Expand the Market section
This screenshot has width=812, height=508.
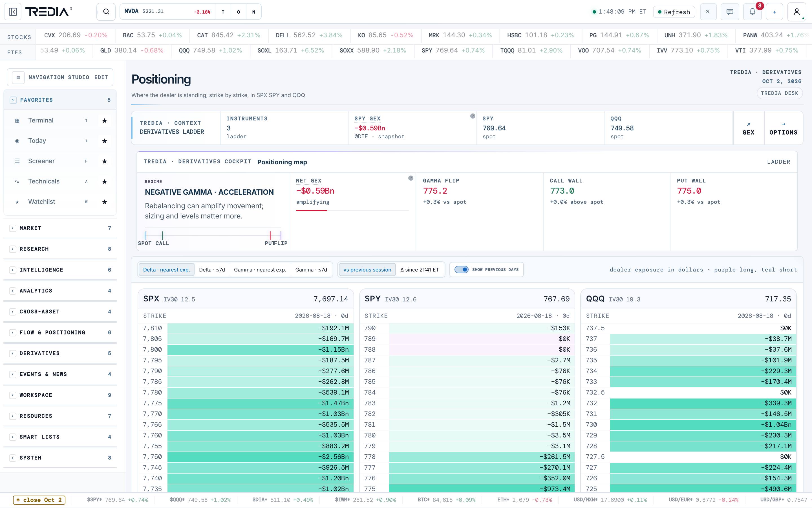(x=12, y=228)
